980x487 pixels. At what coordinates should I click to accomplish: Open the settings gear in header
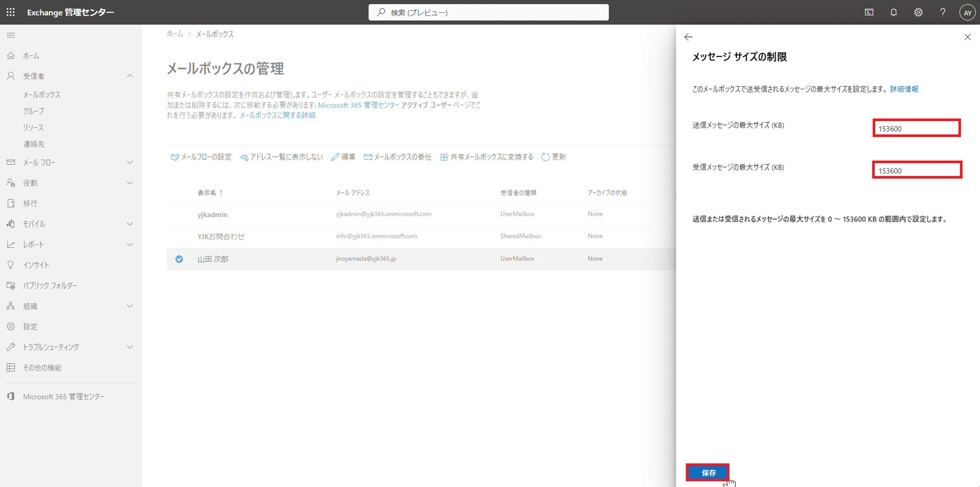point(918,12)
